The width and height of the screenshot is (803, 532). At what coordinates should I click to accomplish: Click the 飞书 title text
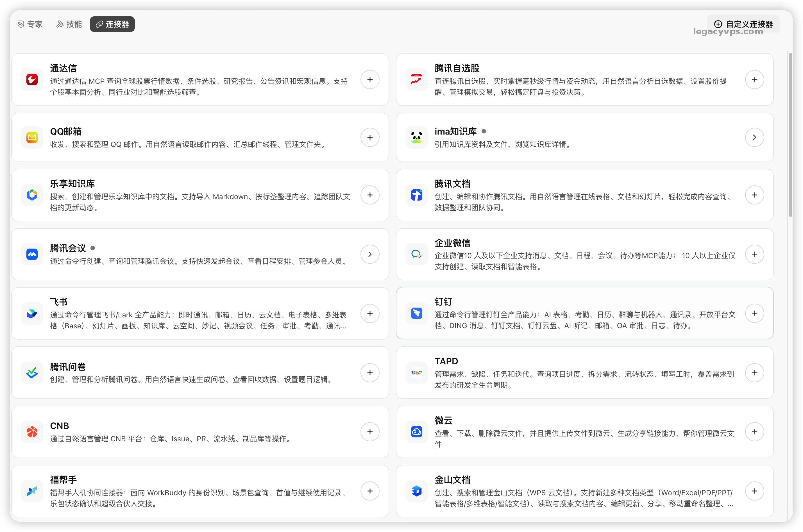[59, 302]
